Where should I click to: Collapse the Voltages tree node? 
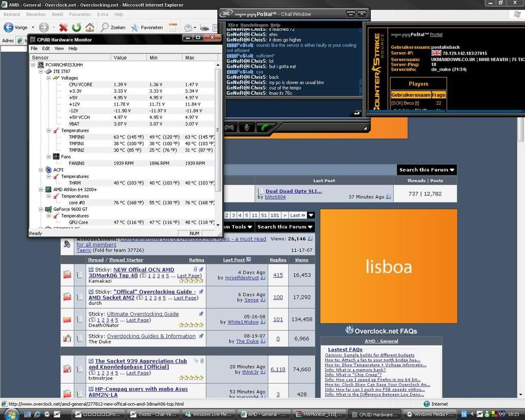click(x=48, y=78)
